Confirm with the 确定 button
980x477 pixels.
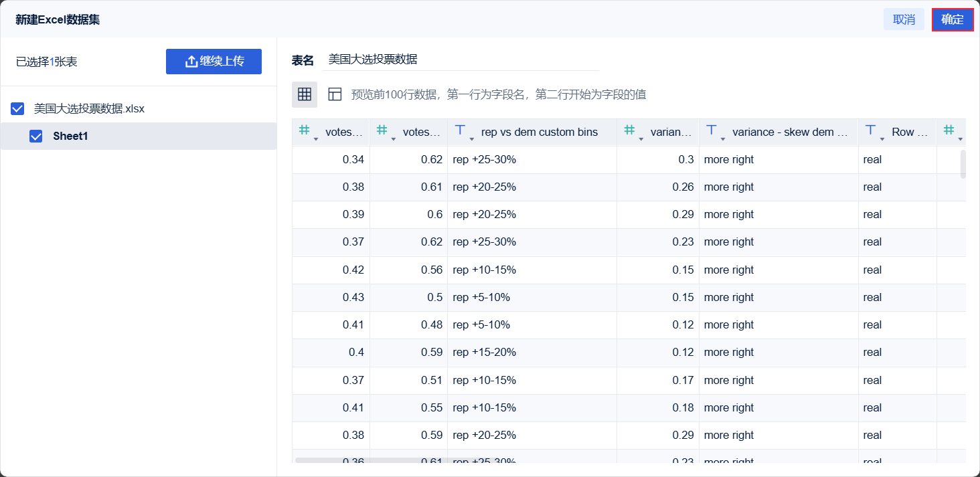click(x=953, y=19)
